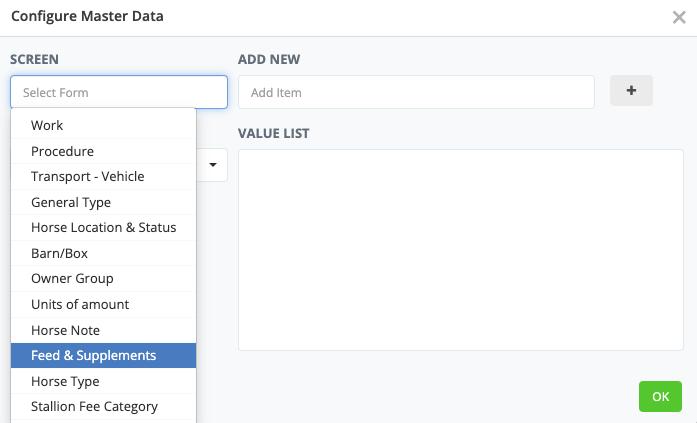This screenshot has height=423, width=697.
Task: Pick Stallion Fee Category option
Action: coord(94,406)
